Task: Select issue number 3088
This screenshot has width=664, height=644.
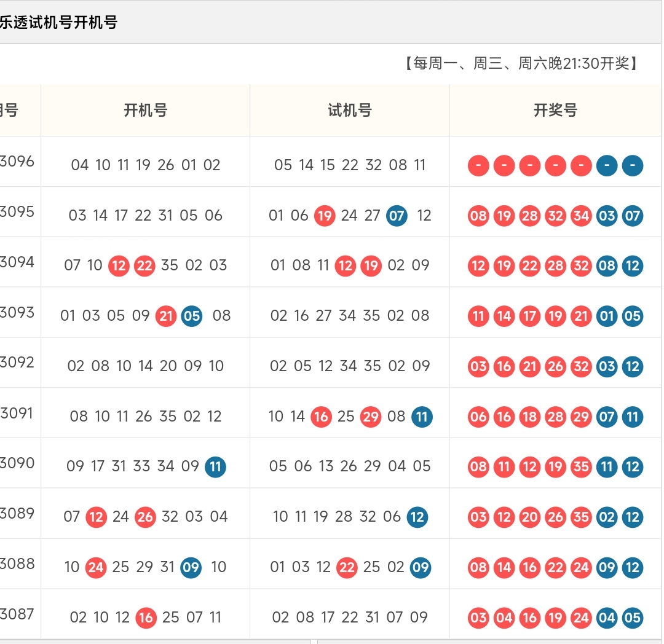Action: click(17, 563)
